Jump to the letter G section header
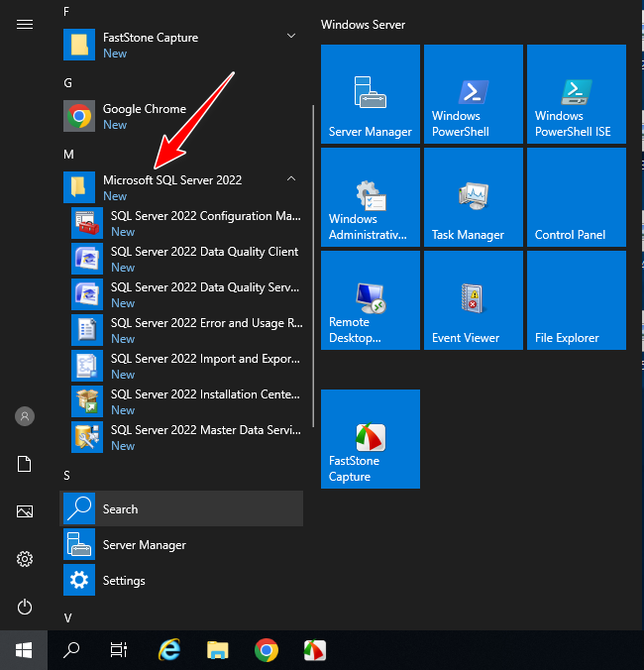 (x=67, y=83)
